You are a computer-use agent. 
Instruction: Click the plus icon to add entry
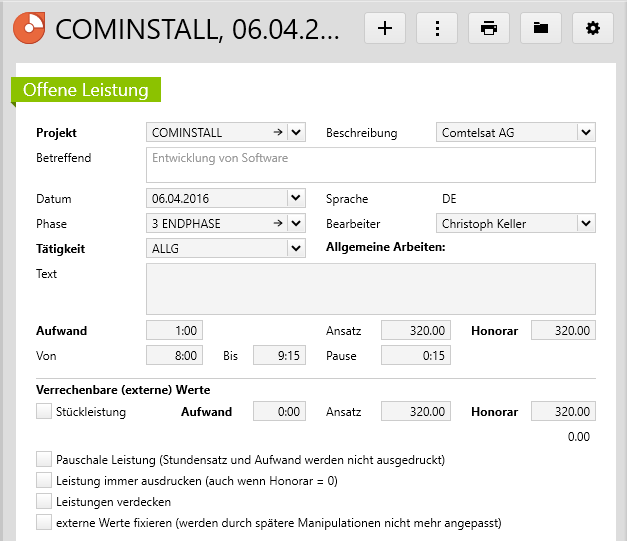click(385, 28)
